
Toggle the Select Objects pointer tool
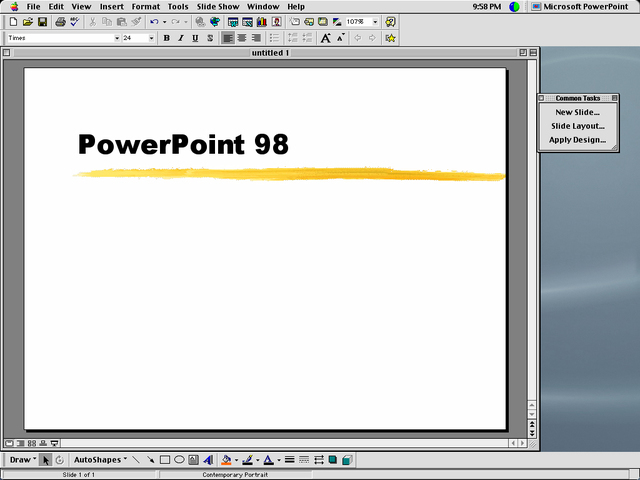[x=45, y=460]
